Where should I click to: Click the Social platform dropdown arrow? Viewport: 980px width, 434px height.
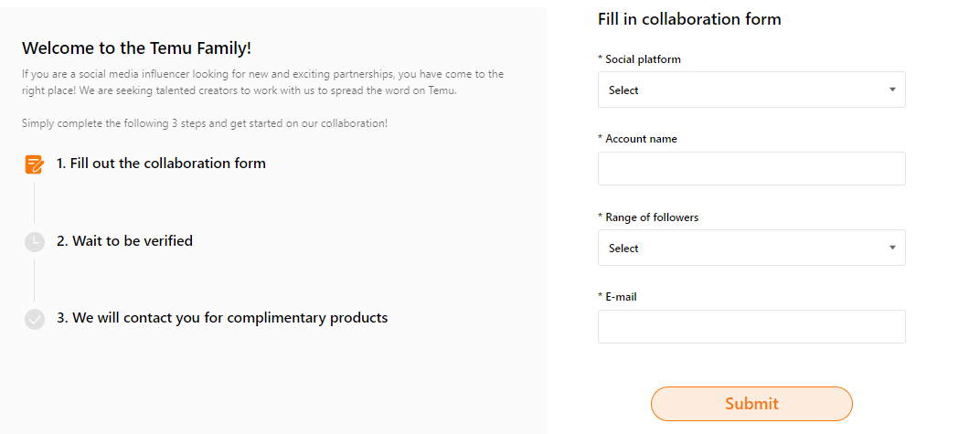(891, 90)
